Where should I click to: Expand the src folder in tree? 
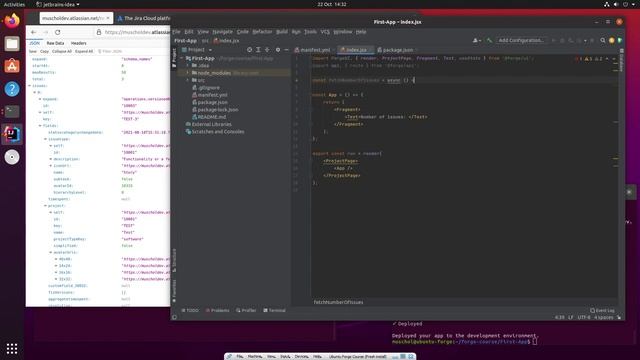click(188, 80)
